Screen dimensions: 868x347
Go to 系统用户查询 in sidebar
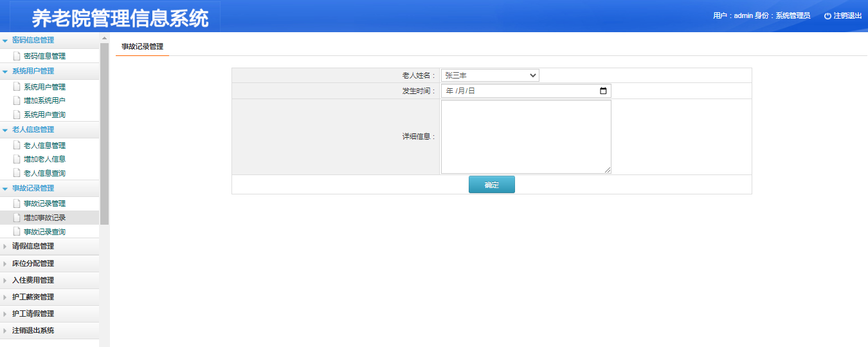coord(44,115)
